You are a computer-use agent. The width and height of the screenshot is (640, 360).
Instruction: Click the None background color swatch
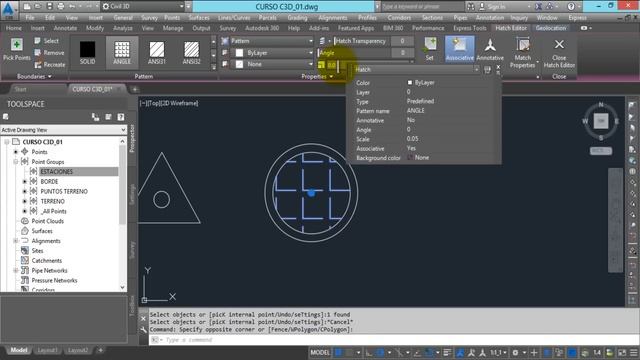coord(239,64)
